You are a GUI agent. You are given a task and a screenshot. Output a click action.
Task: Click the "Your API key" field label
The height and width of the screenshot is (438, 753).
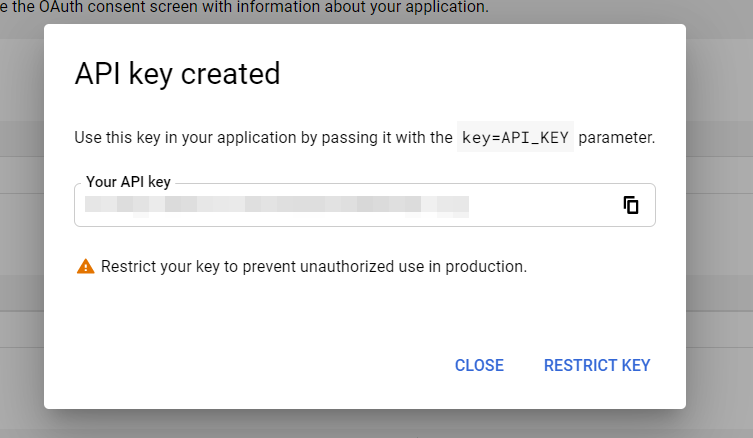128,182
